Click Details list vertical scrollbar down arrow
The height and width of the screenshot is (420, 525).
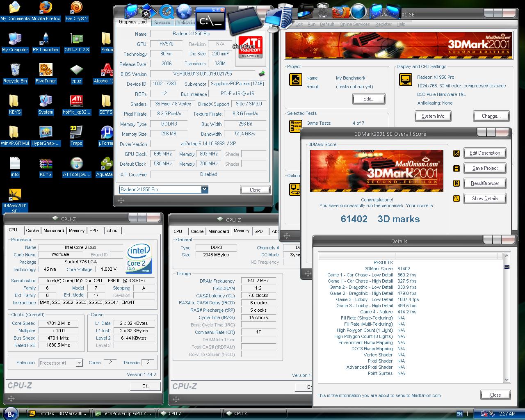pos(507,380)
